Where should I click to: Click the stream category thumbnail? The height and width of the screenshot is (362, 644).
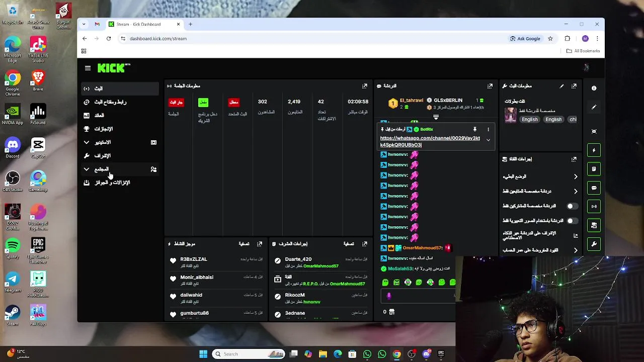(511, 115)
